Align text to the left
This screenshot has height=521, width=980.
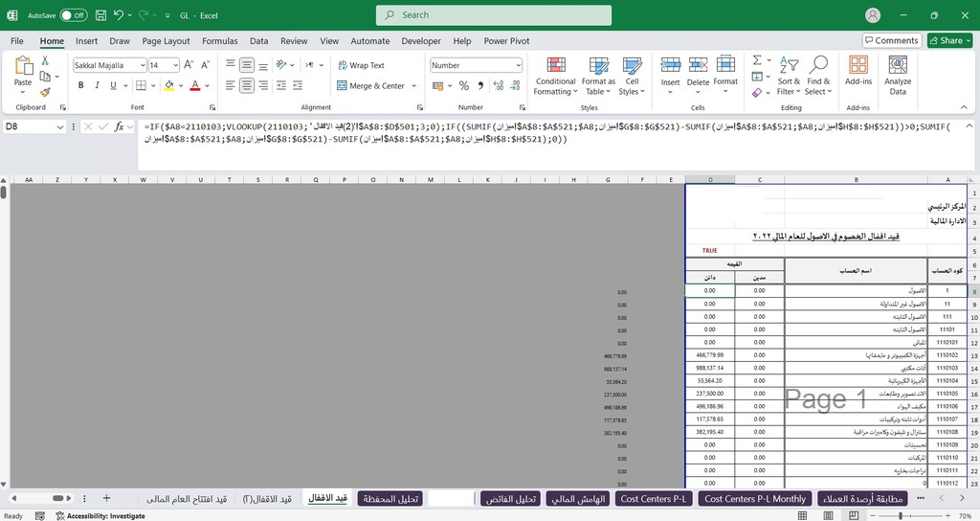coord(231,85)
